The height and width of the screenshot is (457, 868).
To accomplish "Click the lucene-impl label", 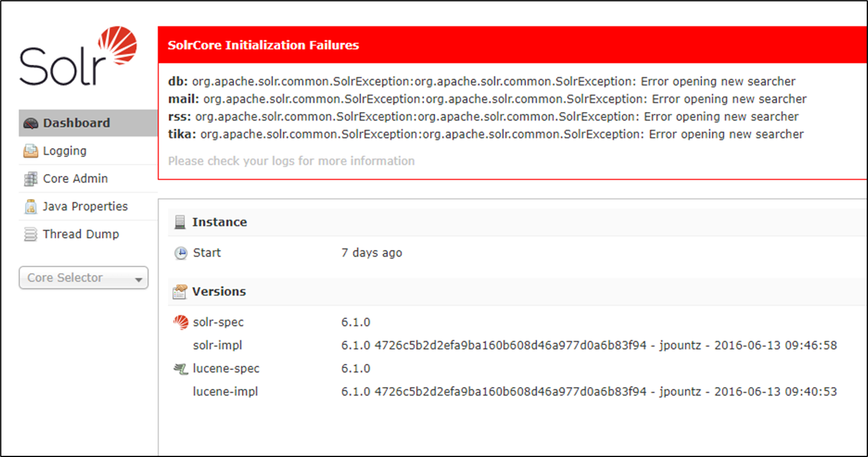I will coord(225,392).
